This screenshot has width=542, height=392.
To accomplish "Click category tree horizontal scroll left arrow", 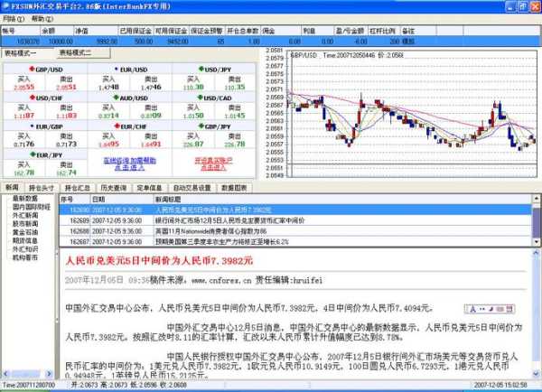I will click(x=6, y=374).
